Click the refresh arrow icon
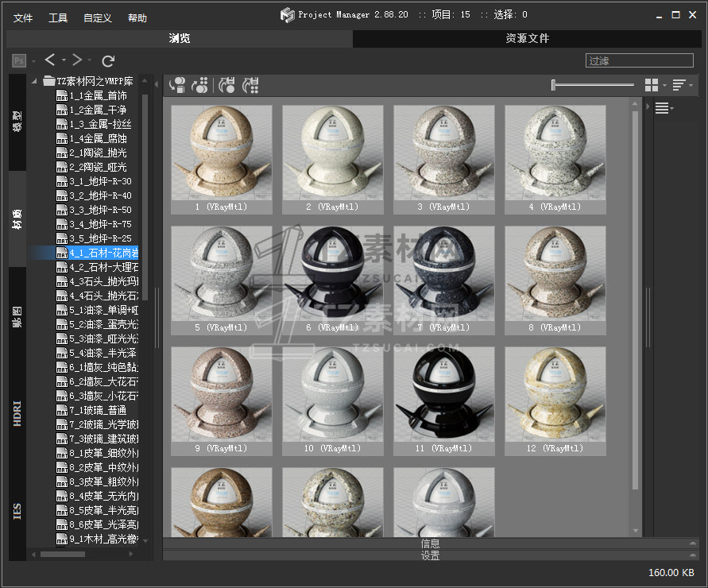 coord(108,60)
